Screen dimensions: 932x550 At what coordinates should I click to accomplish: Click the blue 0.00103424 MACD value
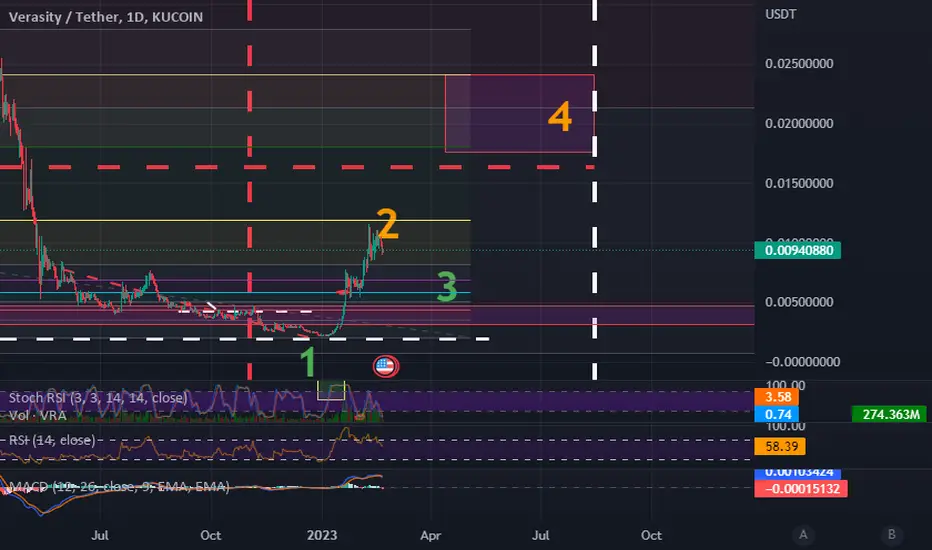point(798,473)
